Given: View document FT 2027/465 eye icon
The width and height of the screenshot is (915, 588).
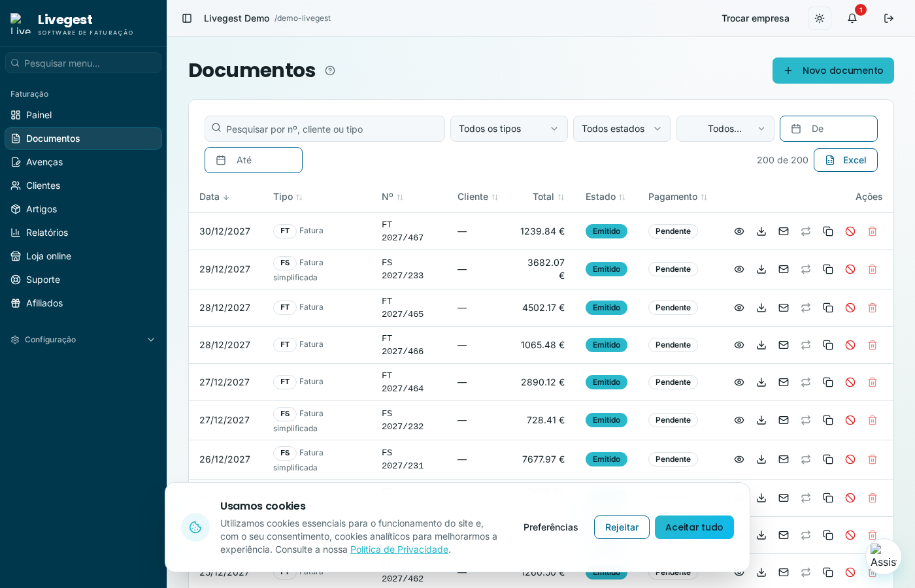Looking at the screenshot, I should (x=739, y=308).
